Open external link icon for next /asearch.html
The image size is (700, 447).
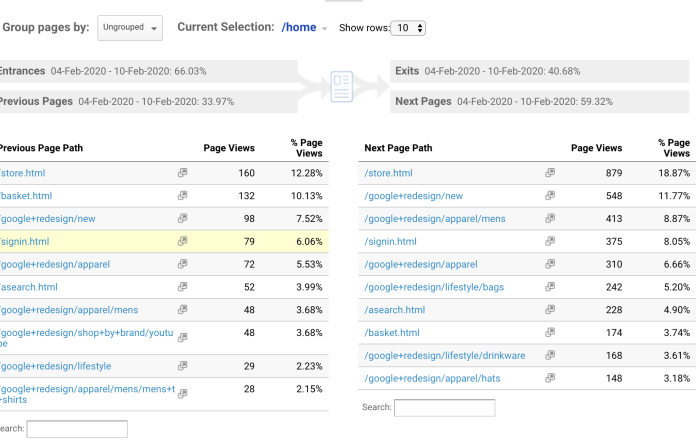click(550, 309)
